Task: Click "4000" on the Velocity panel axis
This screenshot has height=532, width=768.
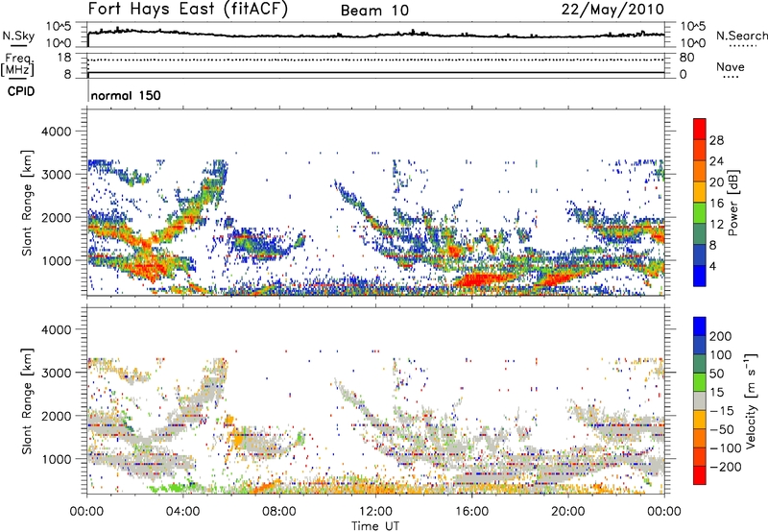Action: pyautogui.click(x=56, y=329)
